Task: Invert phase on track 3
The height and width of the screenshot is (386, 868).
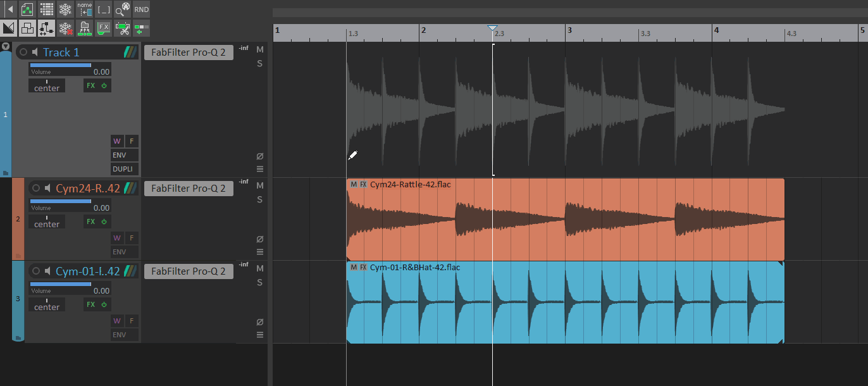Action: tap(260, 322)
